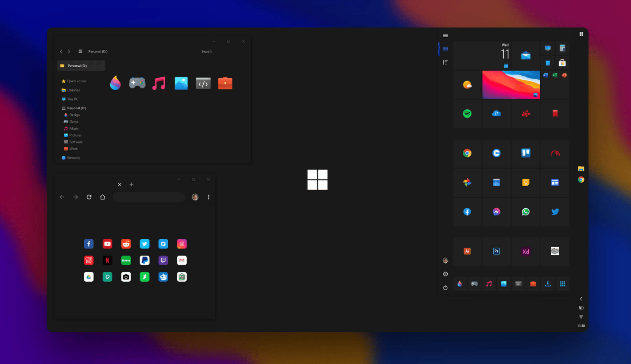Open the photos wallpaper live tile
The image size is (631, 364).
(511, 84)
